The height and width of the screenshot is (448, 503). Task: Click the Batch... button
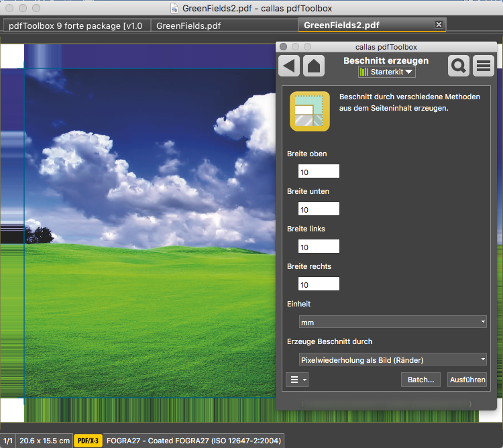(x=421, y=380)
